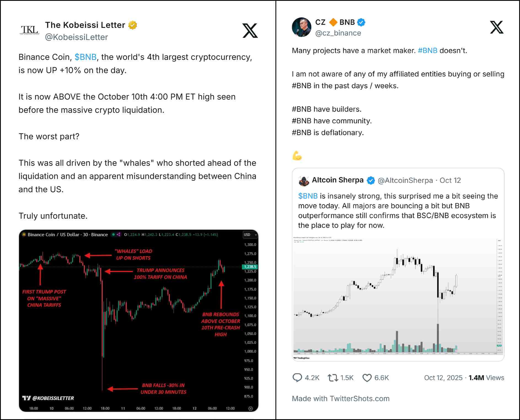The image size is (520, 420).
Task: Click the chart settings gear on time axis
Action: (x=250, y=408)
